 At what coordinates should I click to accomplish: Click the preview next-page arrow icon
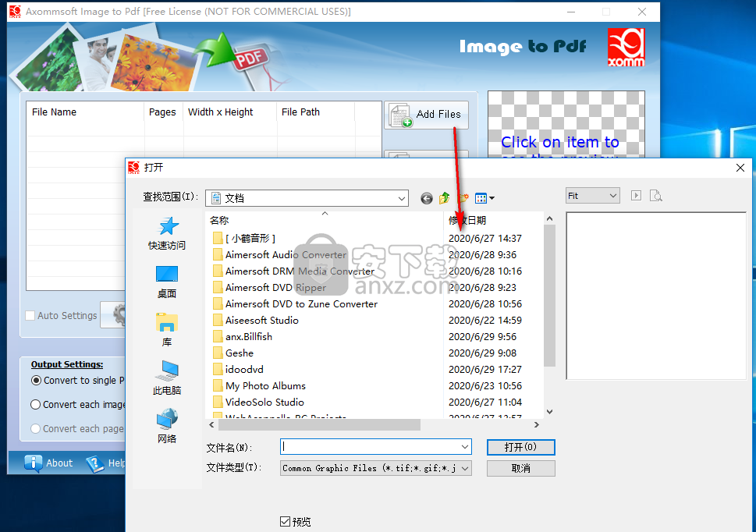coord(636,196)
